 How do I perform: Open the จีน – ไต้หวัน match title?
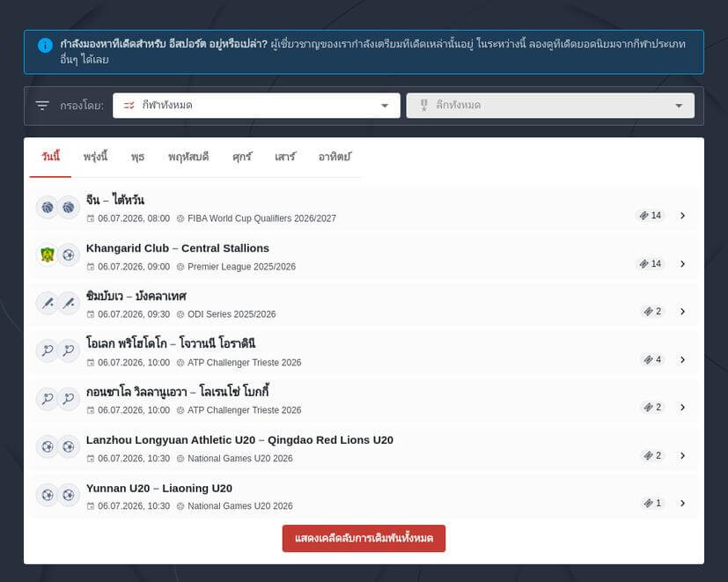pyautogui.click(x=115, y=200)
